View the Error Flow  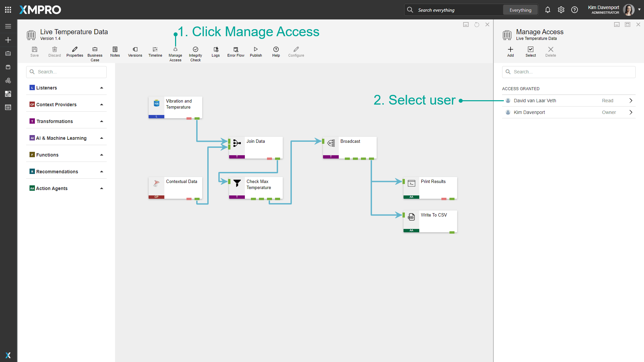click(235, 52)
